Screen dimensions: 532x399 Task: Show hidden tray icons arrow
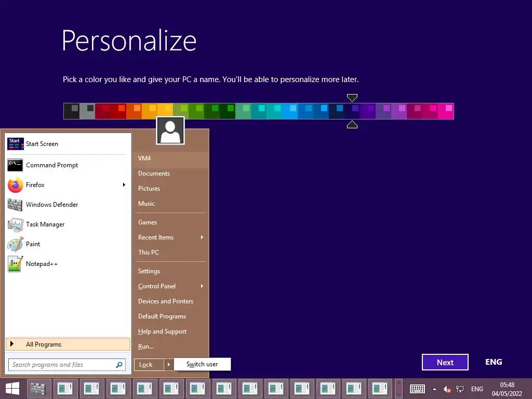tap(434, 389)
